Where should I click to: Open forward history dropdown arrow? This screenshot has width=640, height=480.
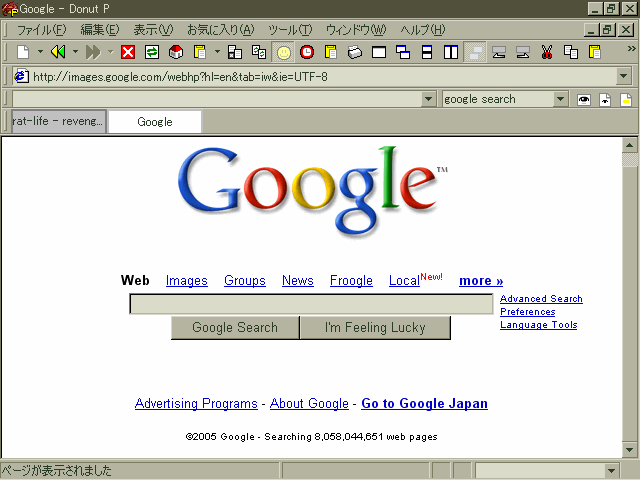pos(110,52)
